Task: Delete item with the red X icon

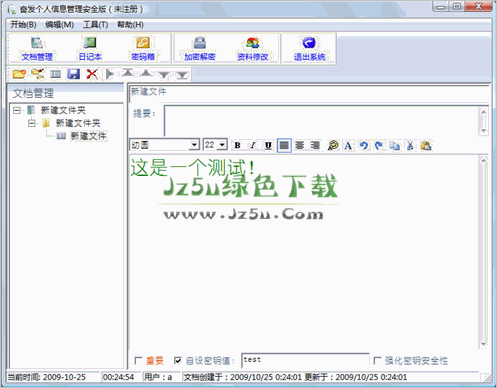Action: coord(92,74)
